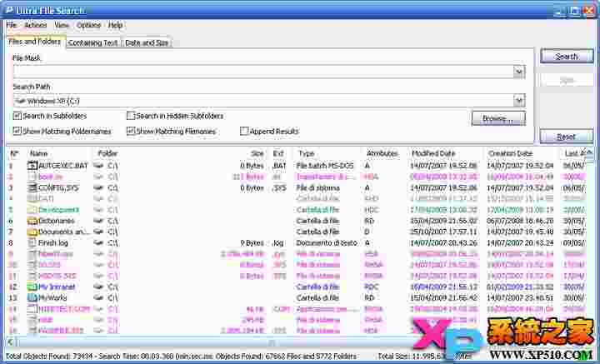Expand the Search Path dropdown arrow
Image resolution: width=600 pixels, height=364 pixels.
pyautogui.click(x=519, y=101)
